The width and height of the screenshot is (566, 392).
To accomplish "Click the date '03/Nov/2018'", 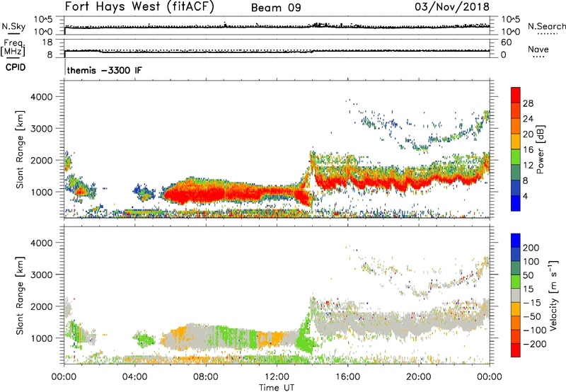I will coord(452,6).
